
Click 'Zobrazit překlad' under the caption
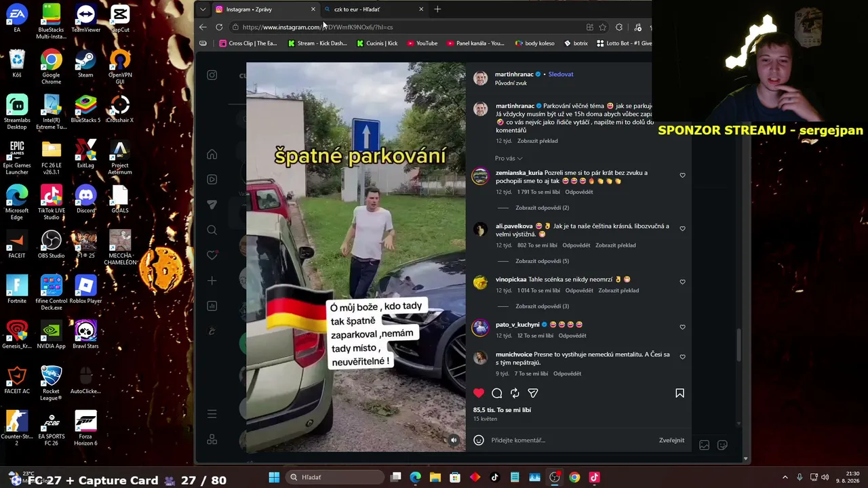point(537,141)
